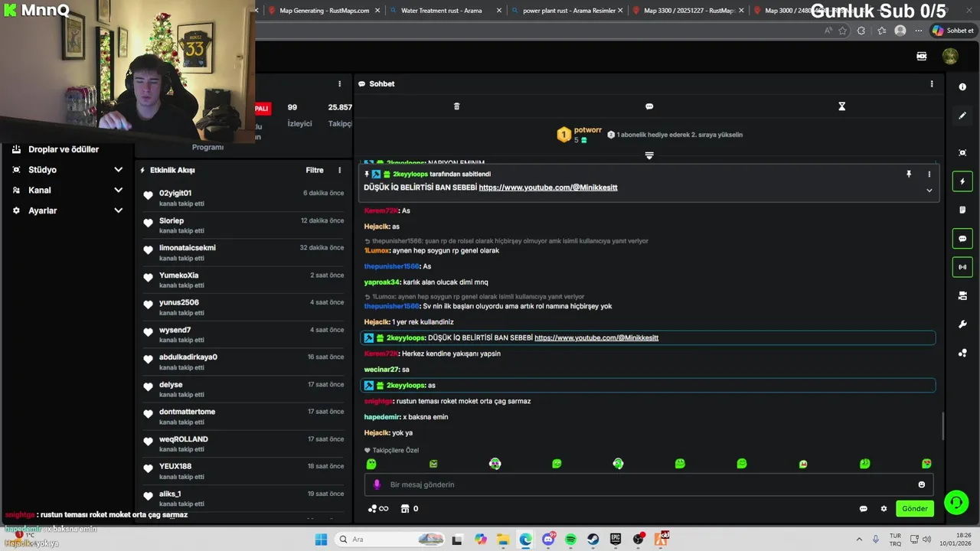Toggle the chat panel icon in right sidebar
The width and height of the screenshot is (980, 551).
pyautogui.click(x=962, y=239)
